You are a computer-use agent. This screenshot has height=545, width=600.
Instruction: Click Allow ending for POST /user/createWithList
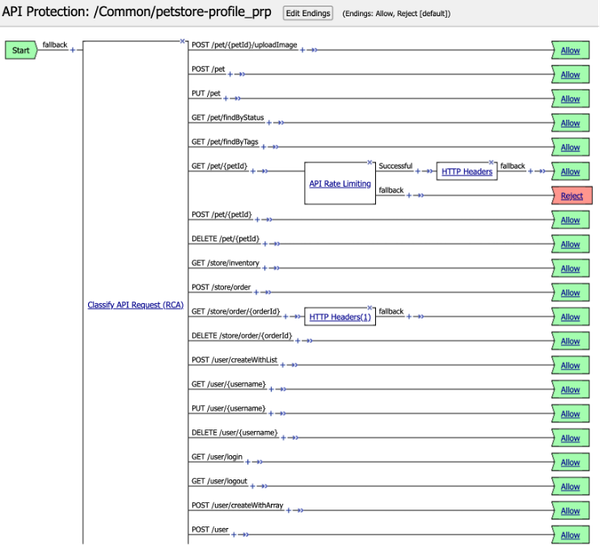(x=570, y=366)
